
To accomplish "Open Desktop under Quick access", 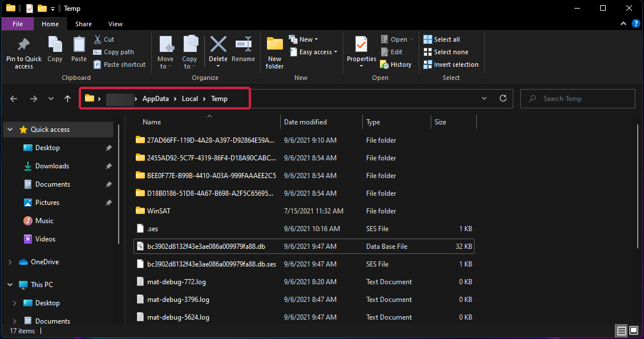I will (x=47, y=147).
